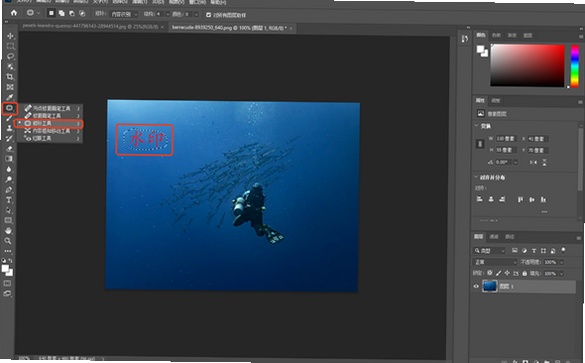Collapse the Transform section in Properties
Screen dimensions: 585x363
coord(476,126)
